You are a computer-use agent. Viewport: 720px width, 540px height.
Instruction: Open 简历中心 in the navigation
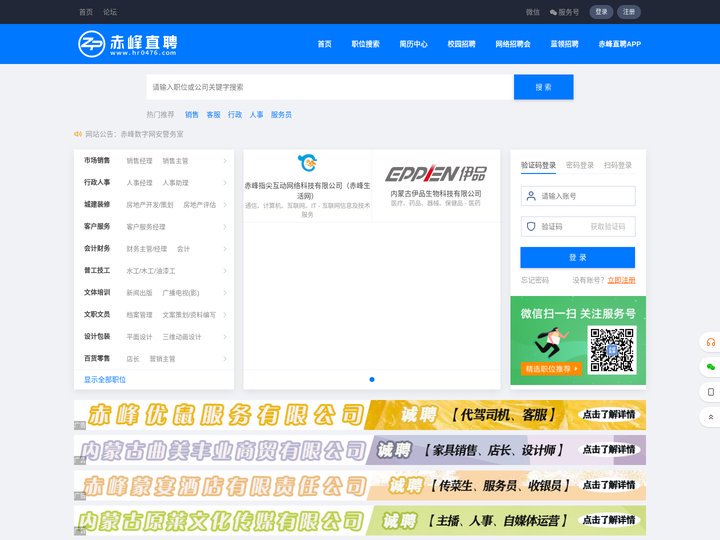413,44
